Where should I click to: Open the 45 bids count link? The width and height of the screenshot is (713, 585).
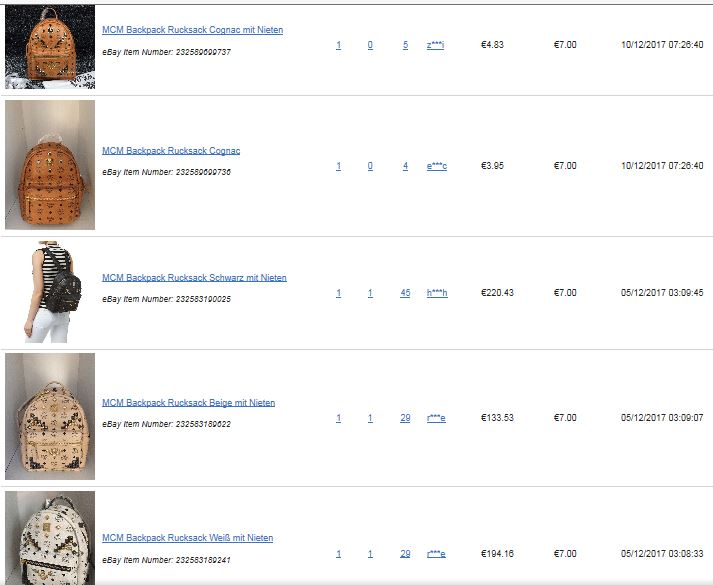[405, 293]
